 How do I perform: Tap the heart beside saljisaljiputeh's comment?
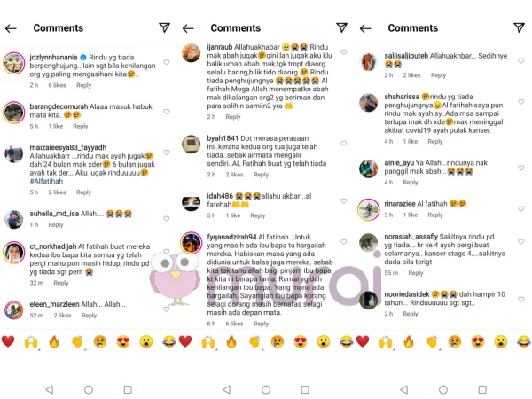tap(521, 60)
